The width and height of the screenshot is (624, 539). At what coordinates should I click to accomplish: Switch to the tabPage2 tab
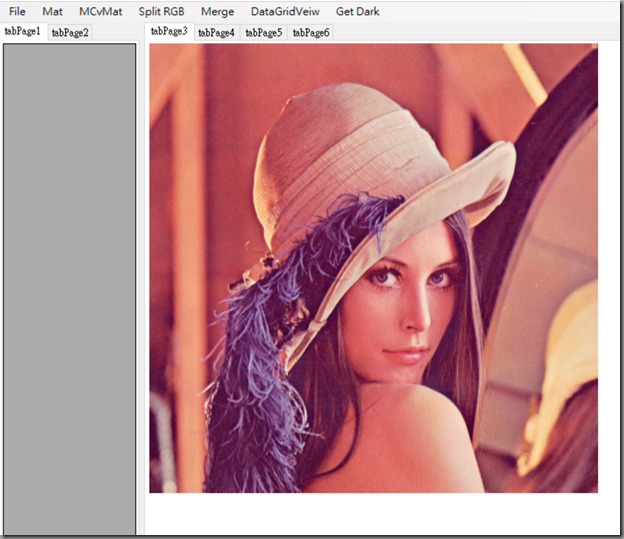pyautogui.click(x=70, y=33)
